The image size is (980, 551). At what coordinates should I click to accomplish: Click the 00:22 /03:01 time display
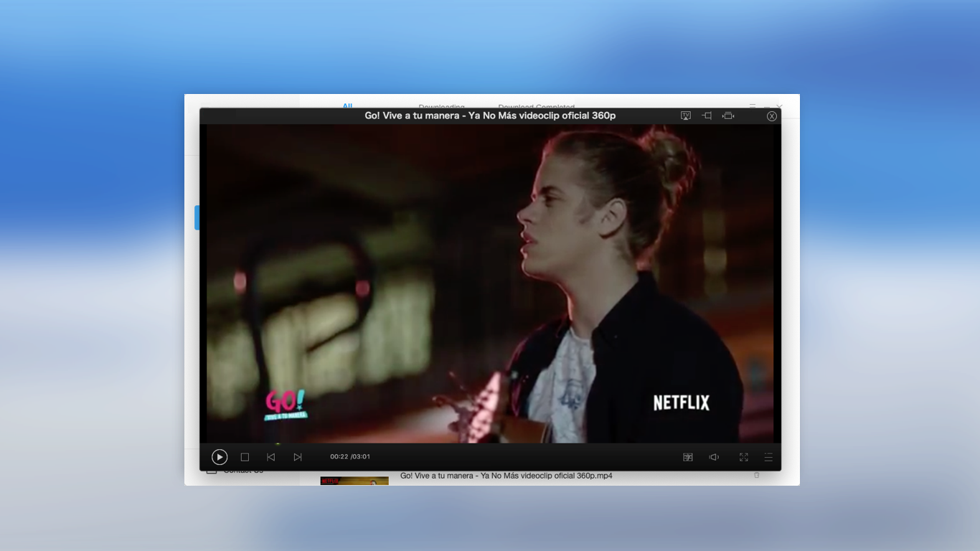pyautogui.click(x=350, y=457)
